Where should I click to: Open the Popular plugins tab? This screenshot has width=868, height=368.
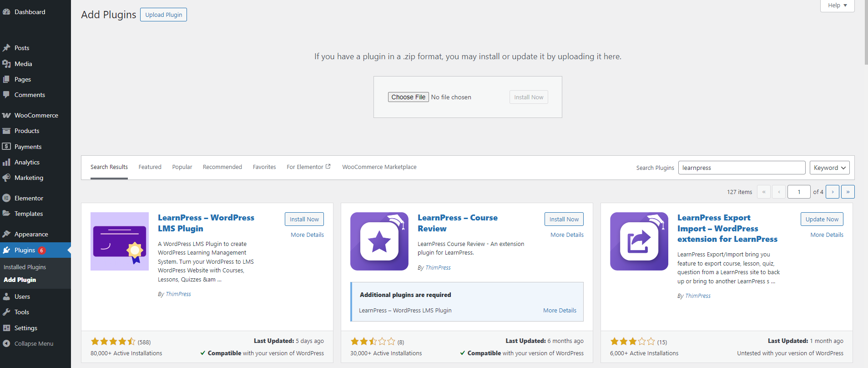pyautogui.click(x=182, y=167)
